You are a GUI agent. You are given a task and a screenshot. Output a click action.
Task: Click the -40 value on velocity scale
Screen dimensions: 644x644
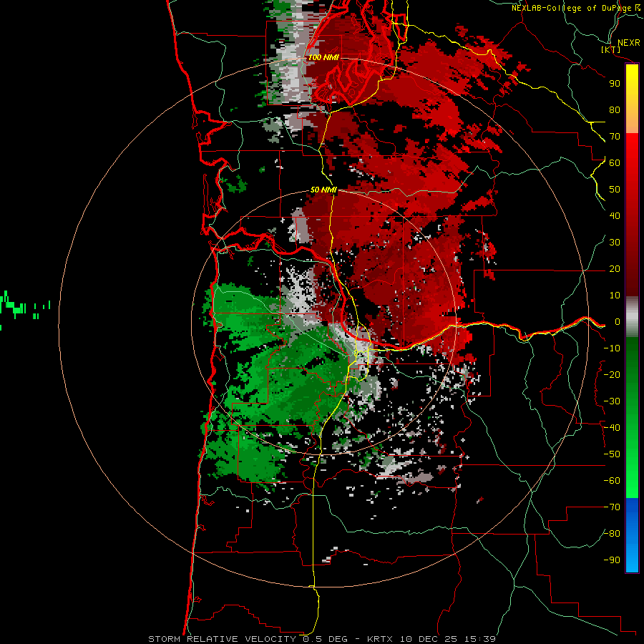tap(612, 428)
